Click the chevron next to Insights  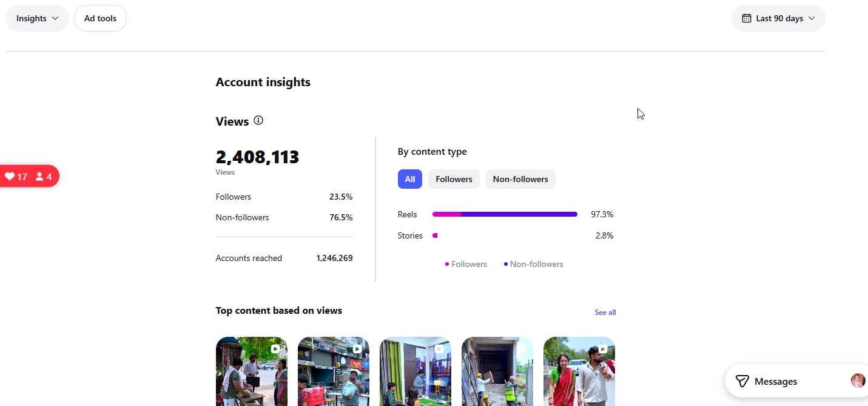(55, 18)
